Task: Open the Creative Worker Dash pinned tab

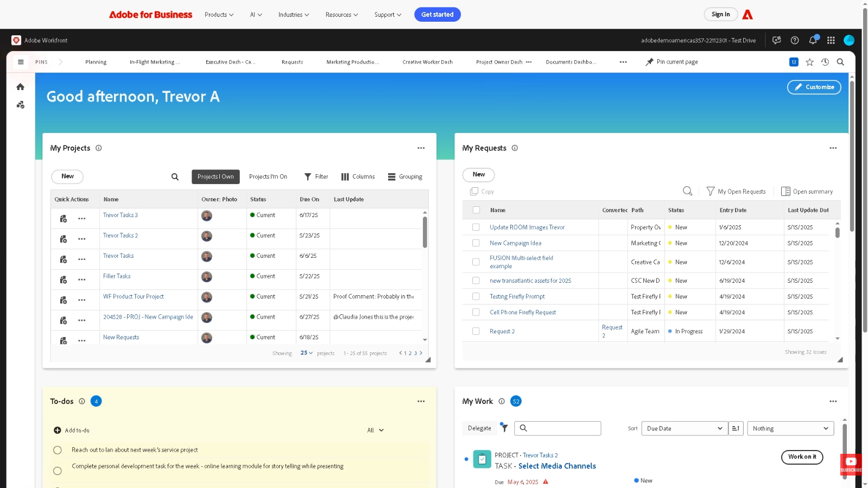Action: 427,62
